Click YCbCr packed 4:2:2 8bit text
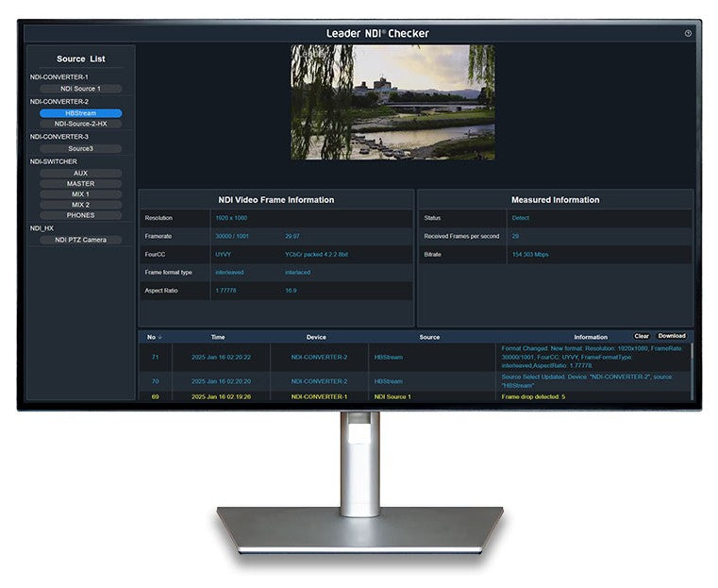 316,254
